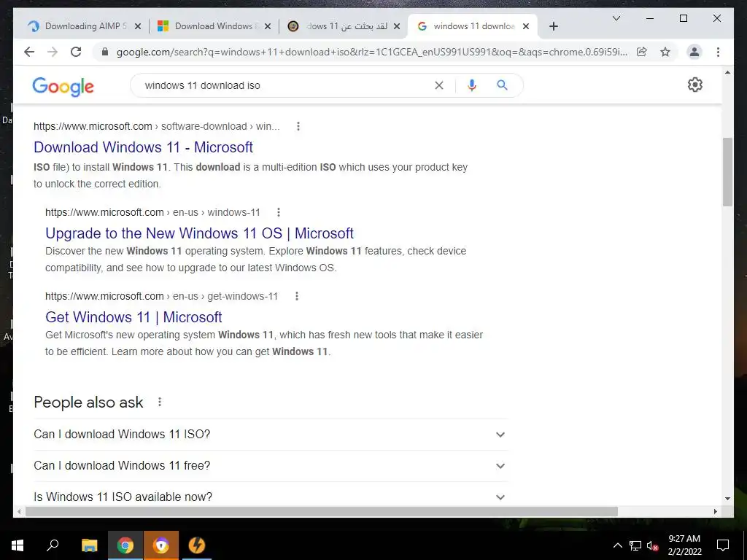Open Chrome three-dot menu
747x560 pixels.
[x=718, y=52]
